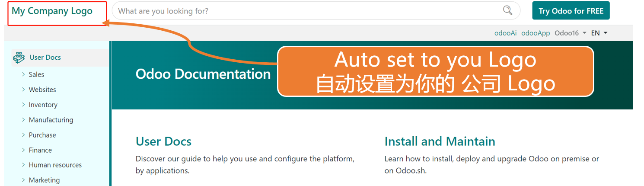This screenshot has height=186, width=644.
Task: Select User Docs in the sidebar
Action: [x=45, y=58]
